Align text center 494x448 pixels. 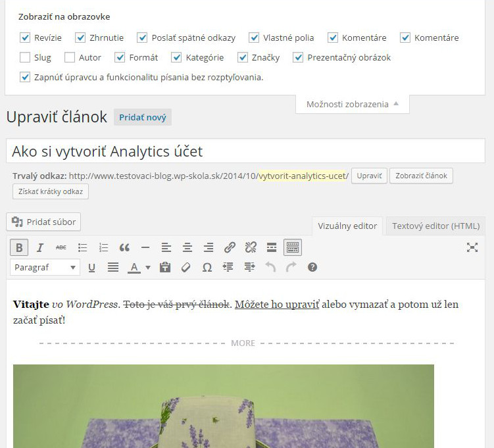pos(187,247)
